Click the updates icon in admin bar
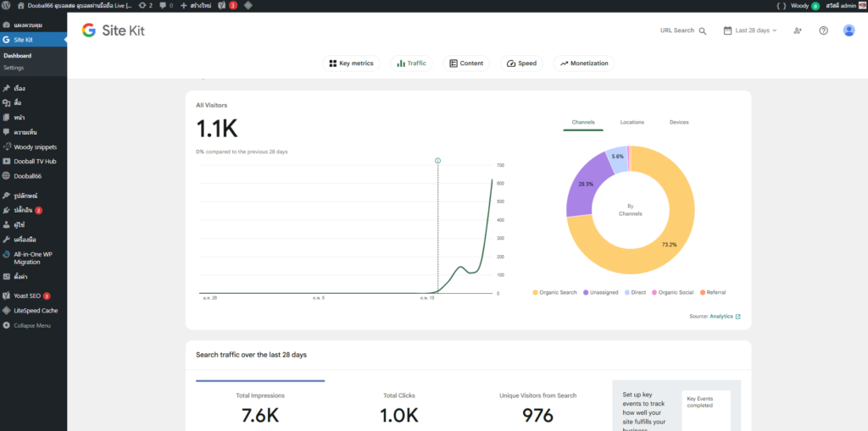 (145, 5)
